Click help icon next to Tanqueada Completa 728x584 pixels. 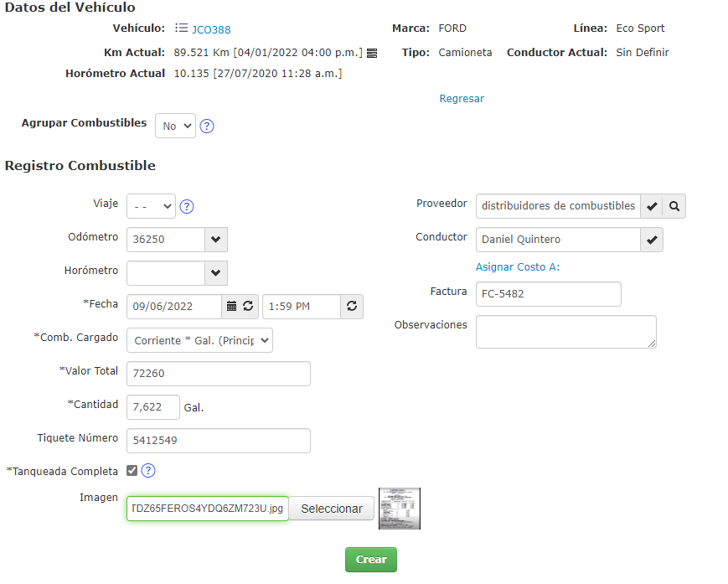coord(148,471)
